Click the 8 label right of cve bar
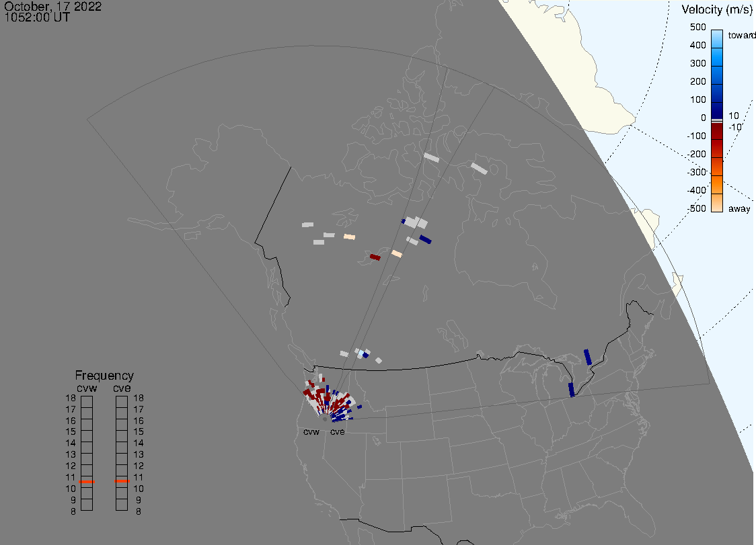The width and height of the screenshot is (756, 545). [x=139, y=512]
